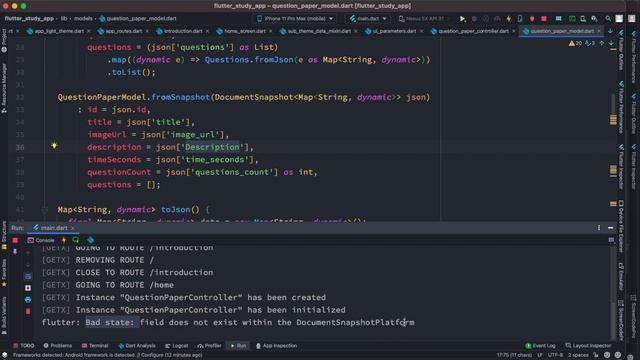Open Dart Analysis tool window

(x=136, y=346)
